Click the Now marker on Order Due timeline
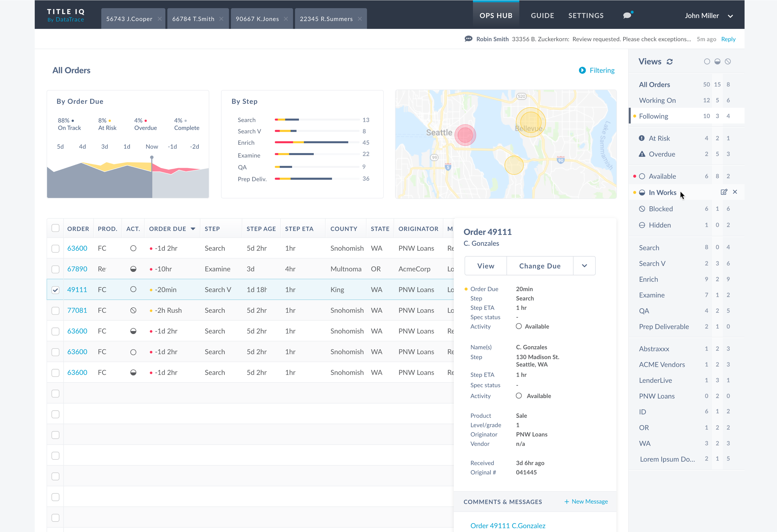777x532 pixels. 152,157
